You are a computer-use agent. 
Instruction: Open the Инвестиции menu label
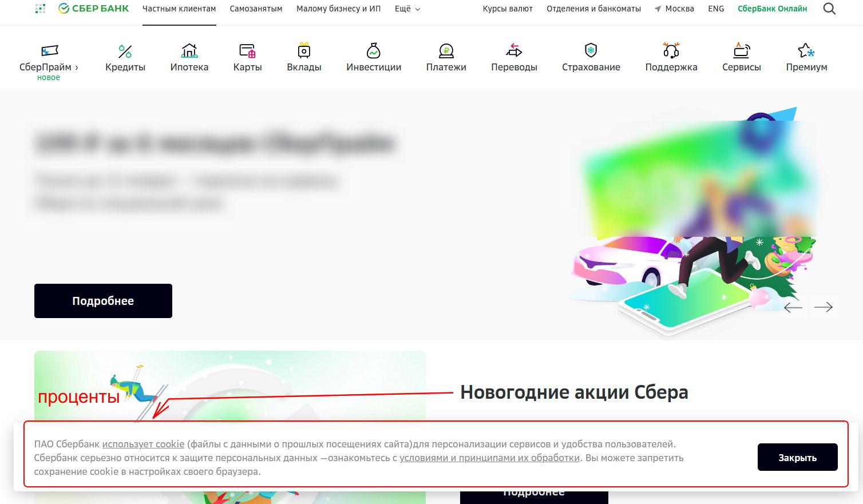tap(374, 67)
